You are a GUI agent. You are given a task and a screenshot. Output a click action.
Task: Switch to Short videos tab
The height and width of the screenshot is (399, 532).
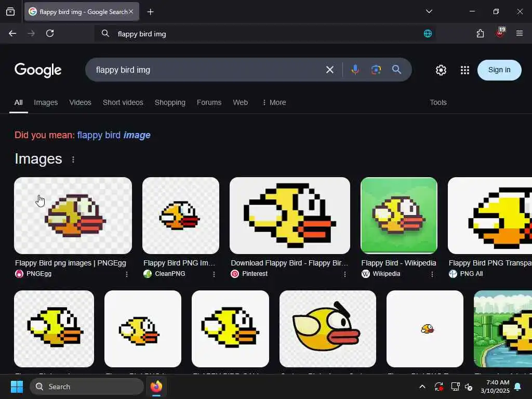coord(123,102)
